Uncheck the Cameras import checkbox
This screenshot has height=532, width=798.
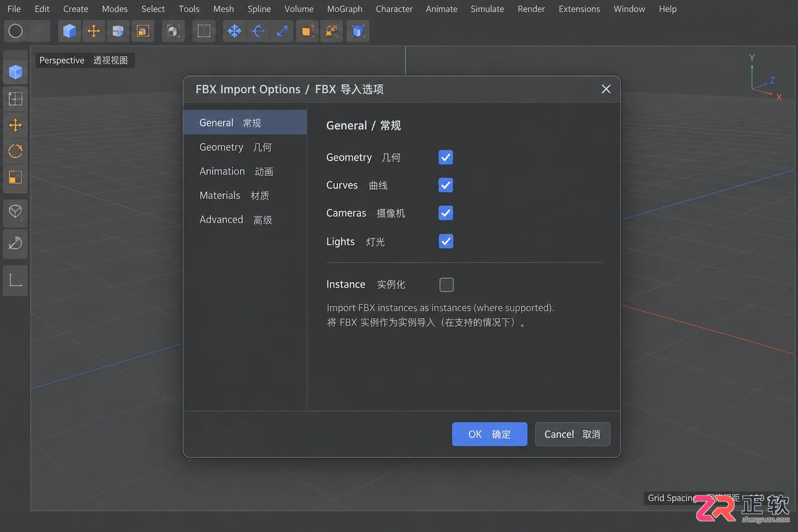pos(446,213)
